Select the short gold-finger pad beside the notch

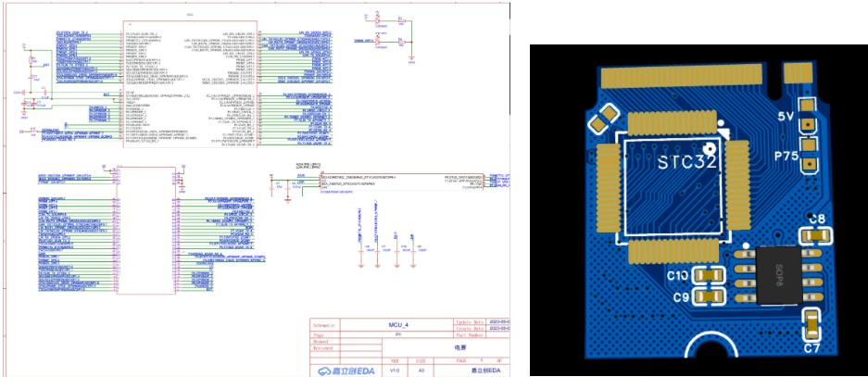point(800,73)
